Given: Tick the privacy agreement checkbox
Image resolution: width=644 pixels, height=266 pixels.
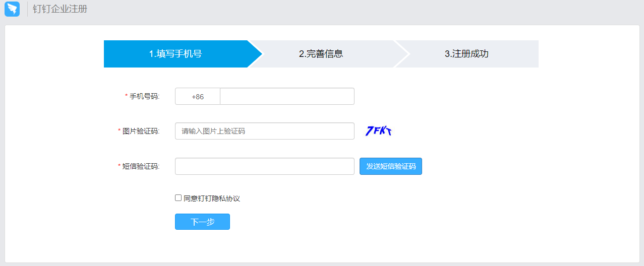Looking at the screenshot, I should click(x=178, y=198).
